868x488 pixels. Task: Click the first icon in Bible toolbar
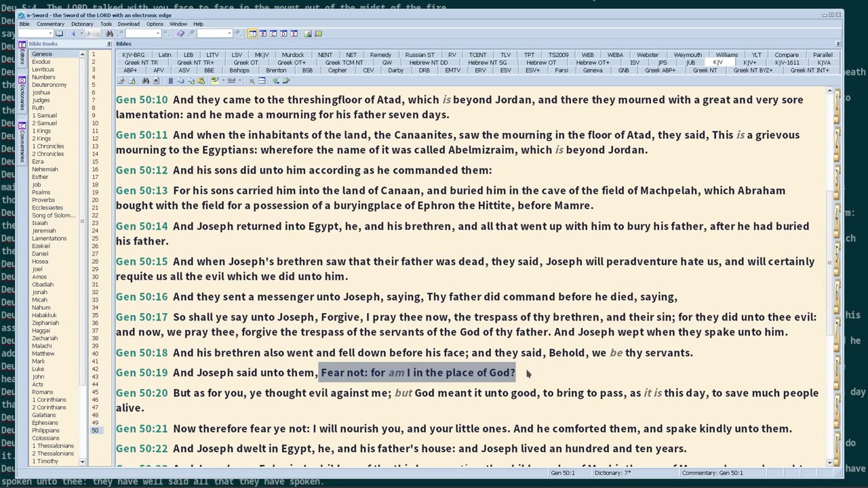pos(121,81)
